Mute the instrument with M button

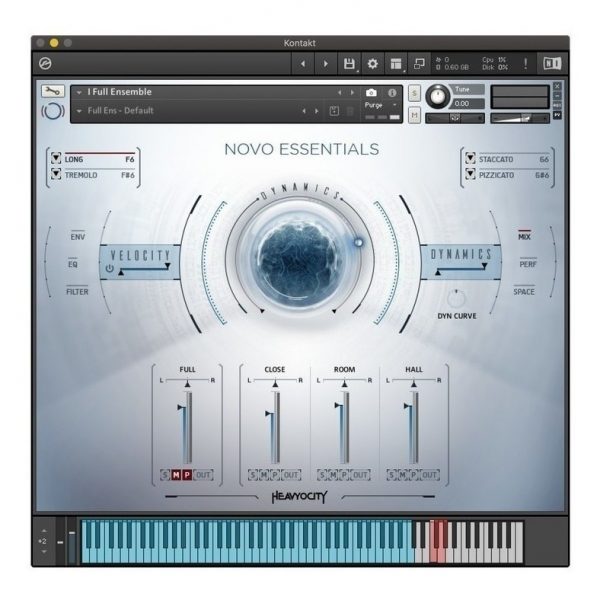tap(414, 115)
